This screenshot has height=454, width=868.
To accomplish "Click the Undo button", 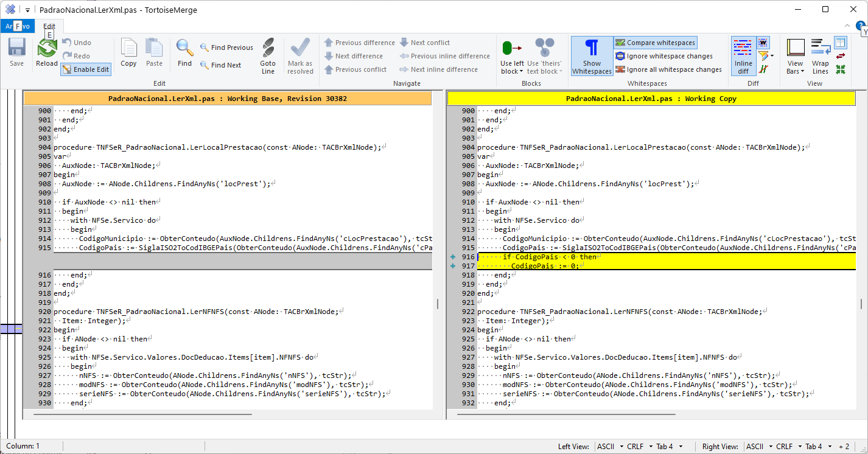I will point(77,43).
